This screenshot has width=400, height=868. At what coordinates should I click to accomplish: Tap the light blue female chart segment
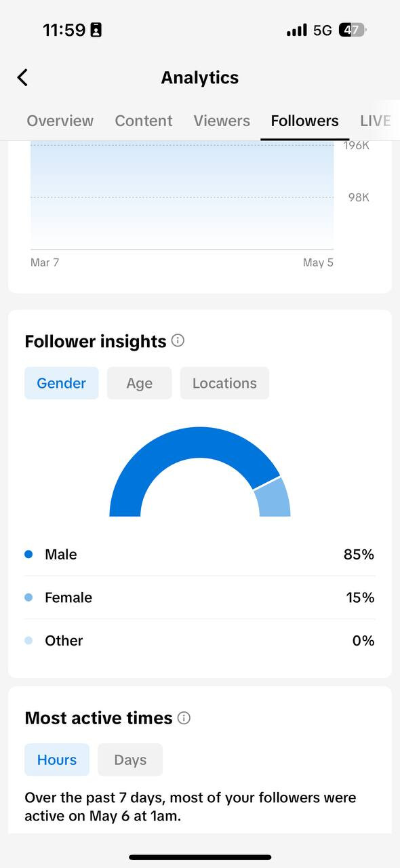[275, 498]
